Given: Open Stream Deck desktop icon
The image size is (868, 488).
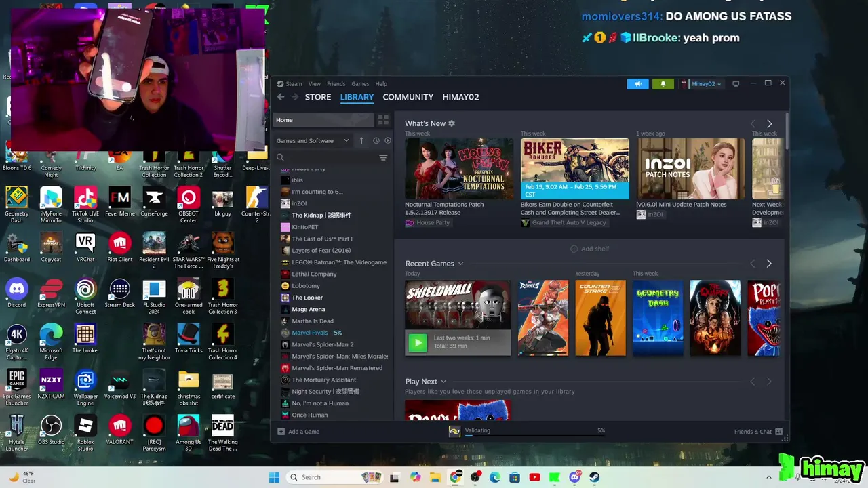Looking at the screenshot, I should [x=120, y=293].
